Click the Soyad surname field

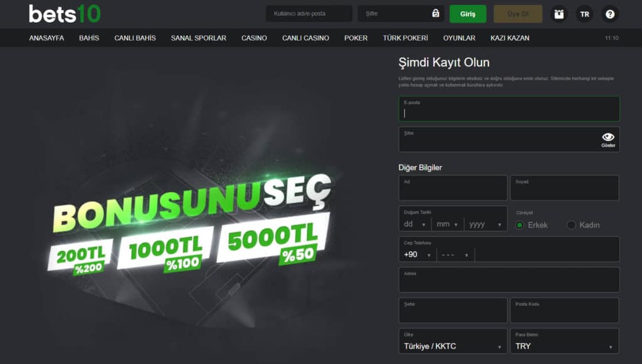564,188
